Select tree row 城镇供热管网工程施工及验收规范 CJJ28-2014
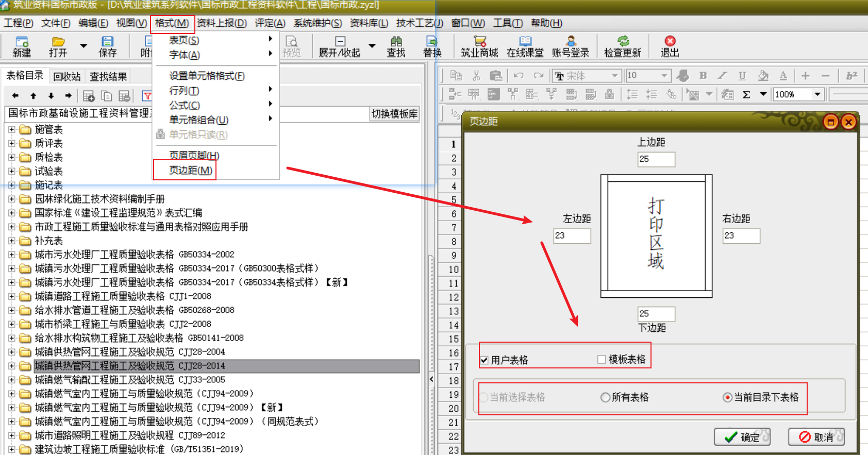Image resolution: width=868 pixels, height=455 pixels. (x=227, y=366)
